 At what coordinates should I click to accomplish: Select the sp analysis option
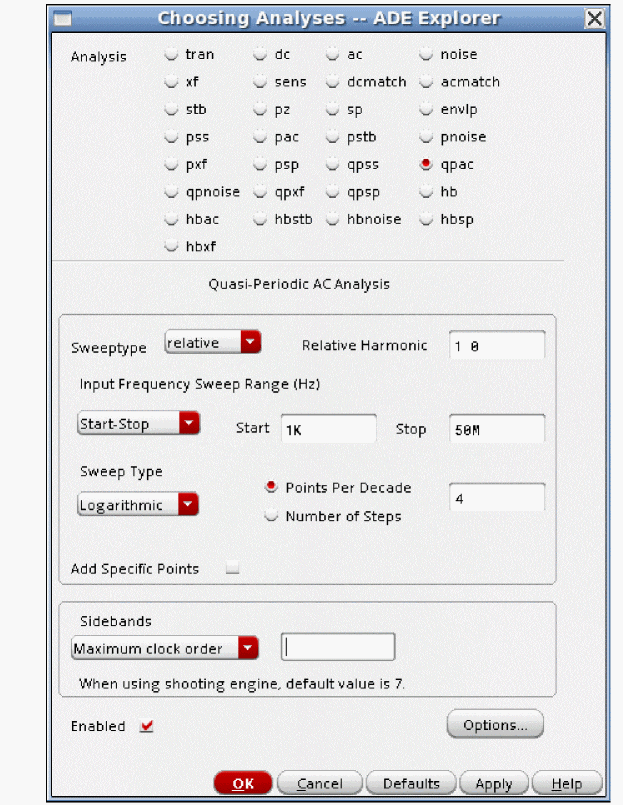click(x=332, y=109)
